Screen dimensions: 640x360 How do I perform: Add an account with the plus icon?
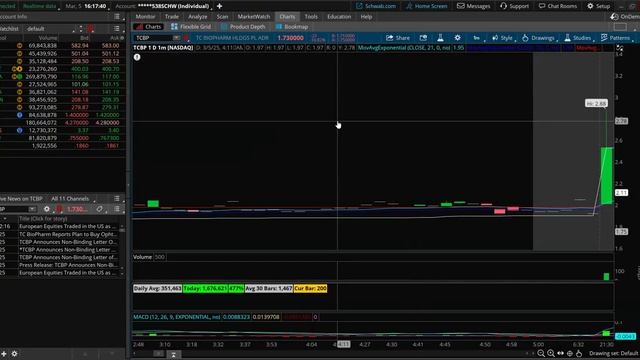[220, 6]
